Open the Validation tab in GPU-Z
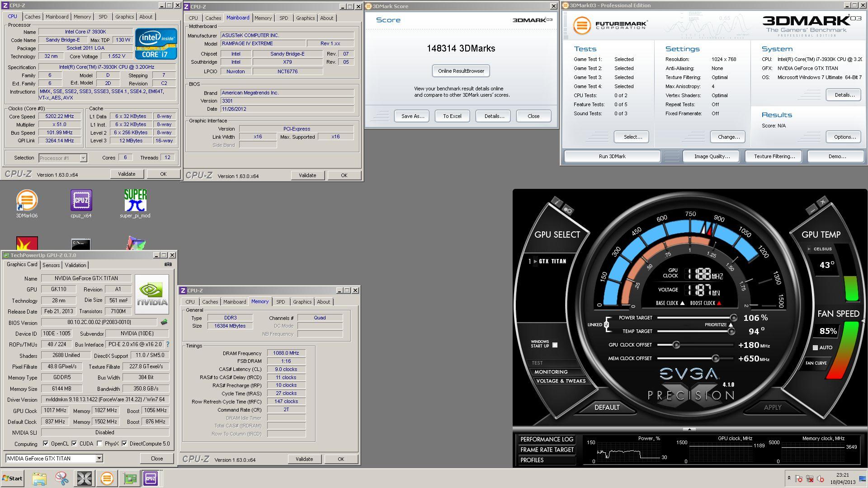This screenshot has height=488, width=868. click(75, 265)
